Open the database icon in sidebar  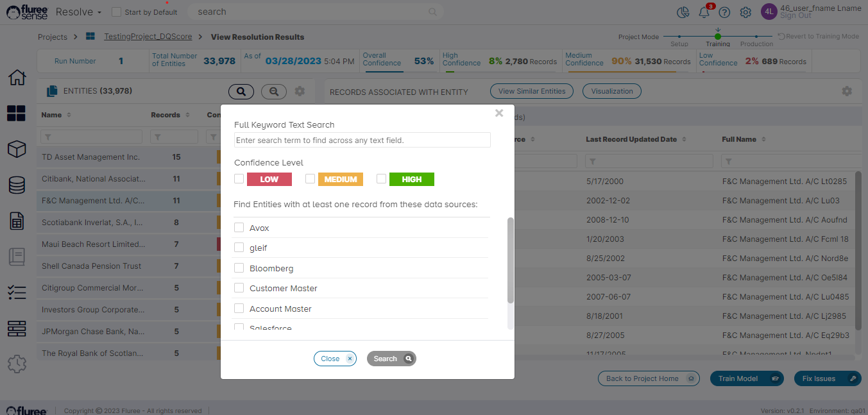pos(17,185)
